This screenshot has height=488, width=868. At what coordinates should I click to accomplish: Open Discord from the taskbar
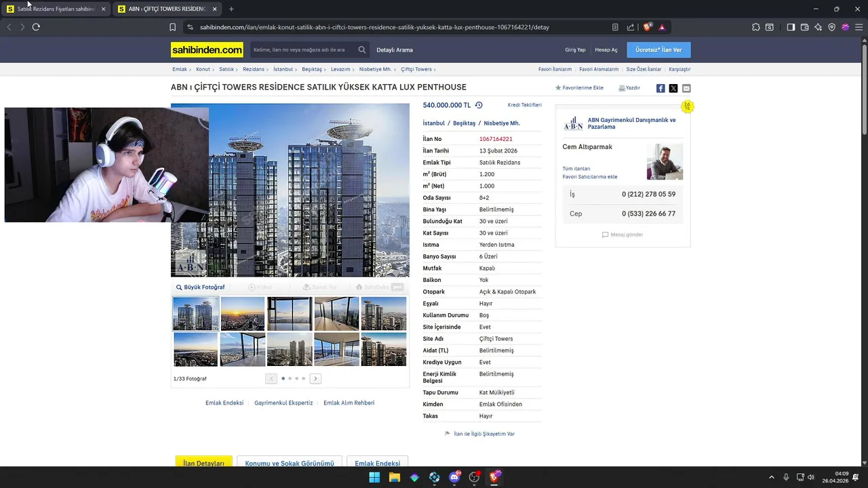454,477
